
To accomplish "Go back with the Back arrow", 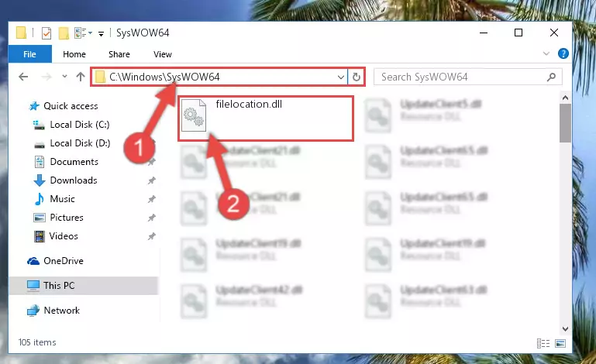I will pos(23,77).
